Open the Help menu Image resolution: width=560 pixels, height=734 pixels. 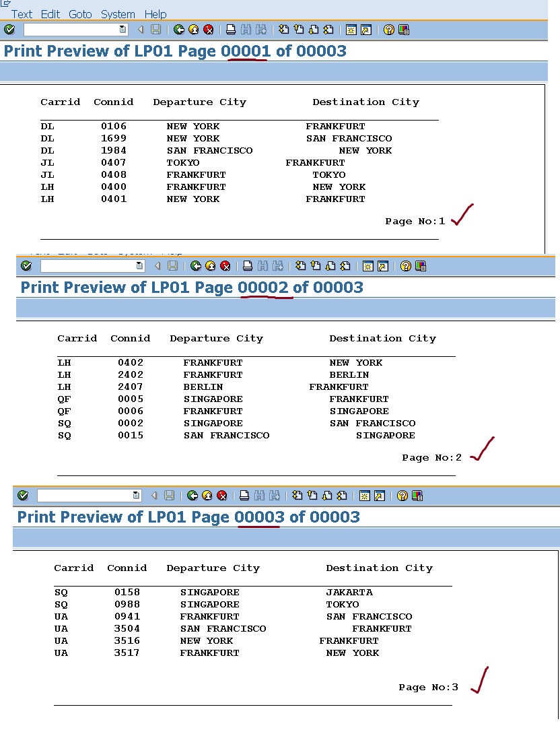pyautogui.click(x=155, y=14)
